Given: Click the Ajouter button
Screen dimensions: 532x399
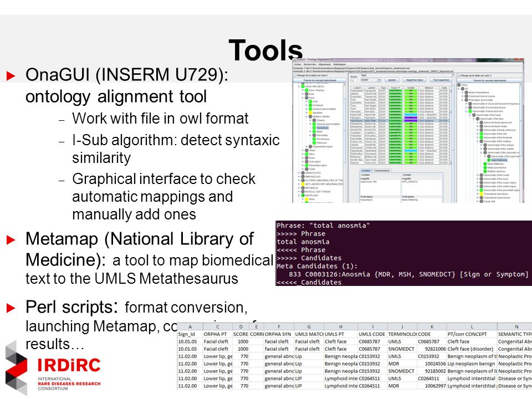Looking at the screenshot, I should (x=392, y=80).
